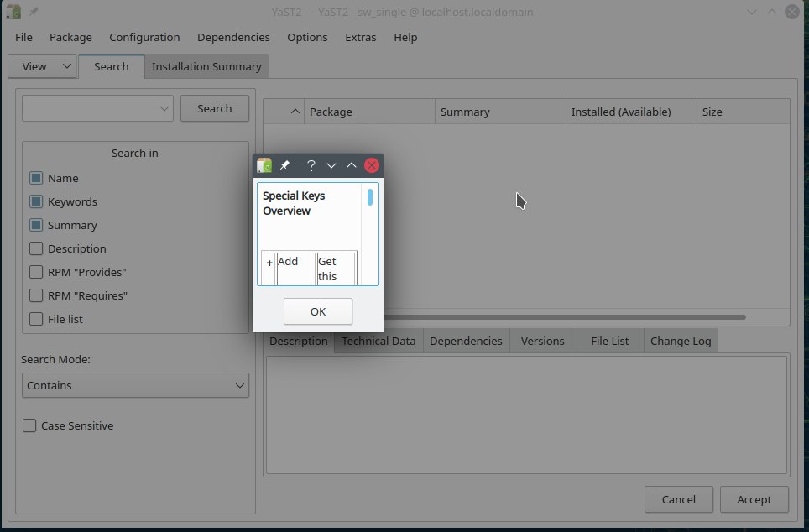The image size is (809, 532).
Task: Open the lower Dependencies tab
Action: click(466, 341)
